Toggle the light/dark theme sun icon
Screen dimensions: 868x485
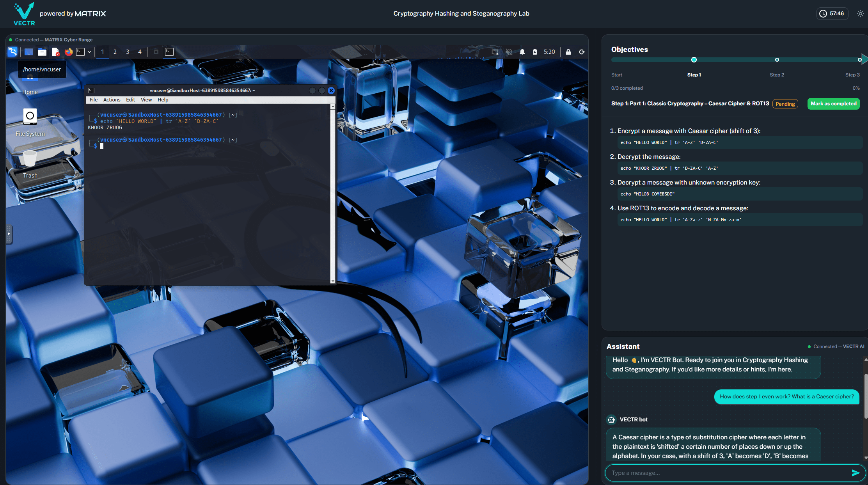860,14
